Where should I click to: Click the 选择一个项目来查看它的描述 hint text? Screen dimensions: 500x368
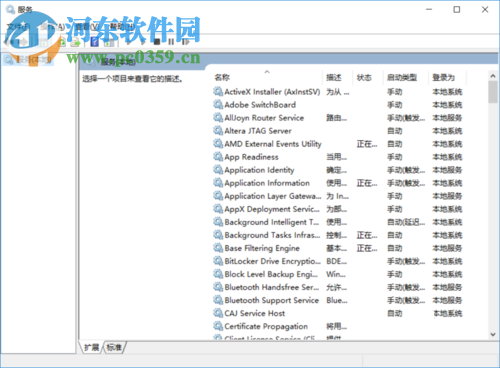coord(132,79)
